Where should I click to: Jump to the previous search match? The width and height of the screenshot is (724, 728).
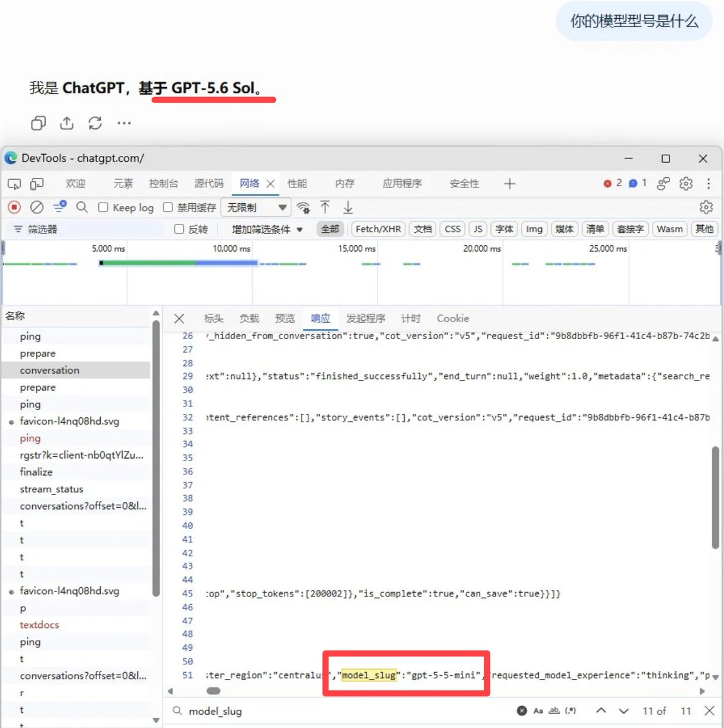[601, 710]
